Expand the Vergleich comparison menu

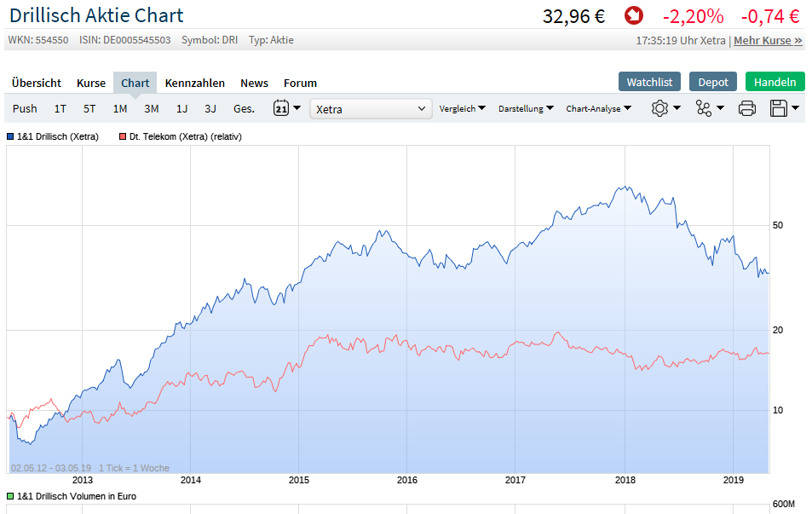click(x=462, y=108)
